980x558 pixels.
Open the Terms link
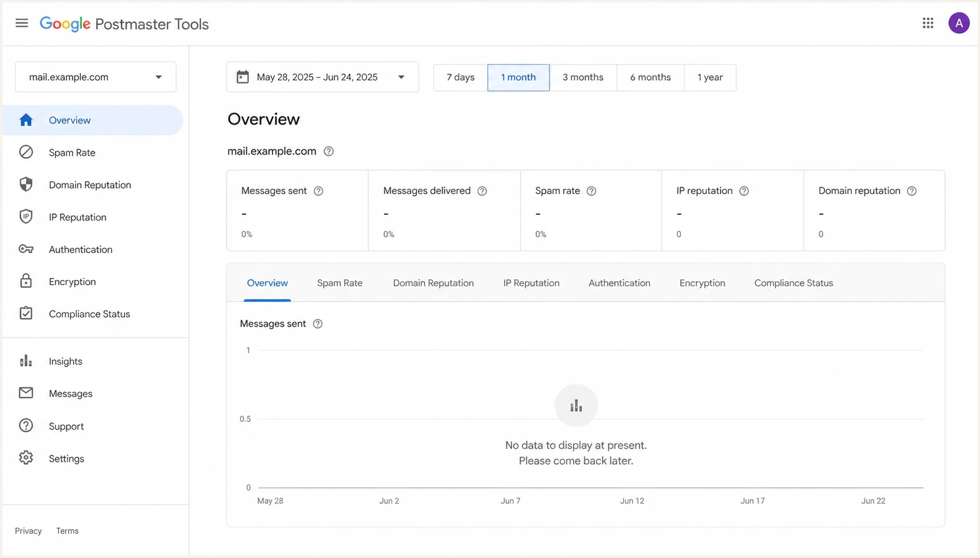pos(67,531)
